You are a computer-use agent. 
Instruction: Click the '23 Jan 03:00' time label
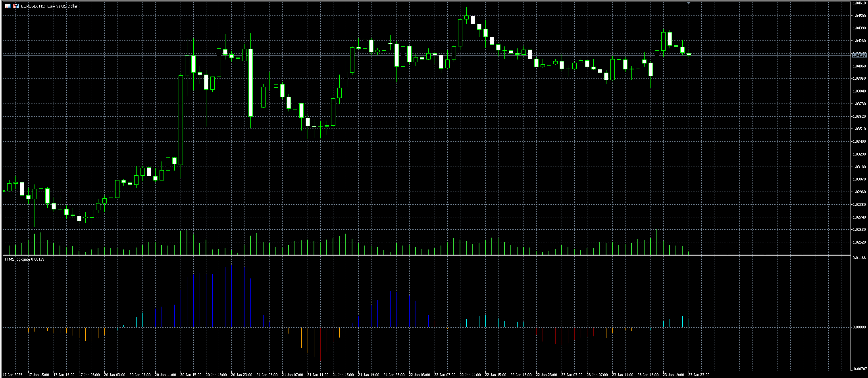click(572, 375)
